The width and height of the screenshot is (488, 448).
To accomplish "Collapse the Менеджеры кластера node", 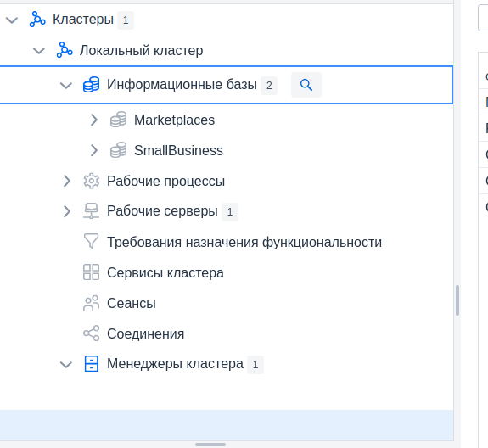I will tap(66, 364).
